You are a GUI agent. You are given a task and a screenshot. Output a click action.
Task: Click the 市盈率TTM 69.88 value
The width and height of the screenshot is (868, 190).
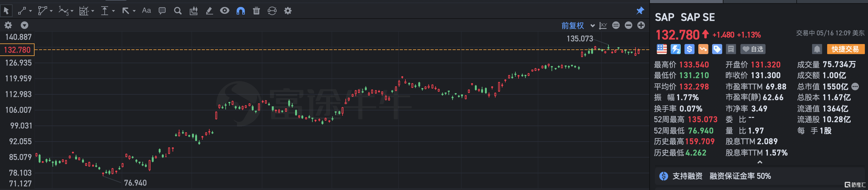(x=776, y=87)
